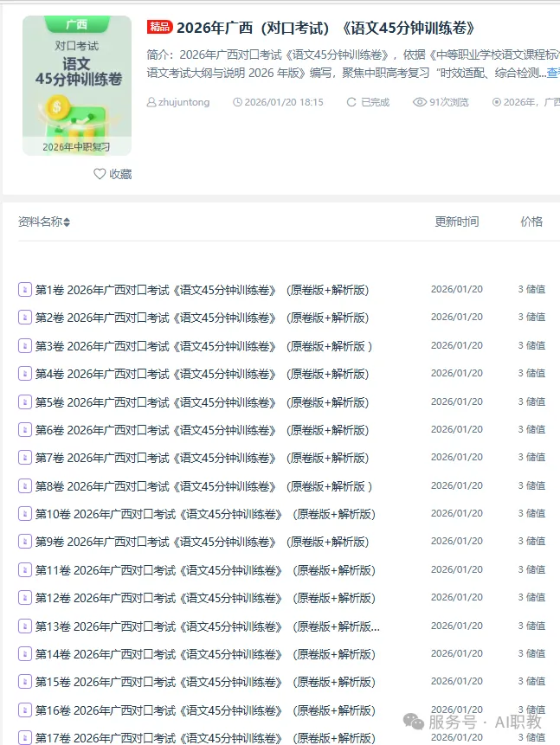The width and height of the screenshot is (560, 745).
Task: Click the clock icon beside 2026/01/20 18:15
Action: 237,102
